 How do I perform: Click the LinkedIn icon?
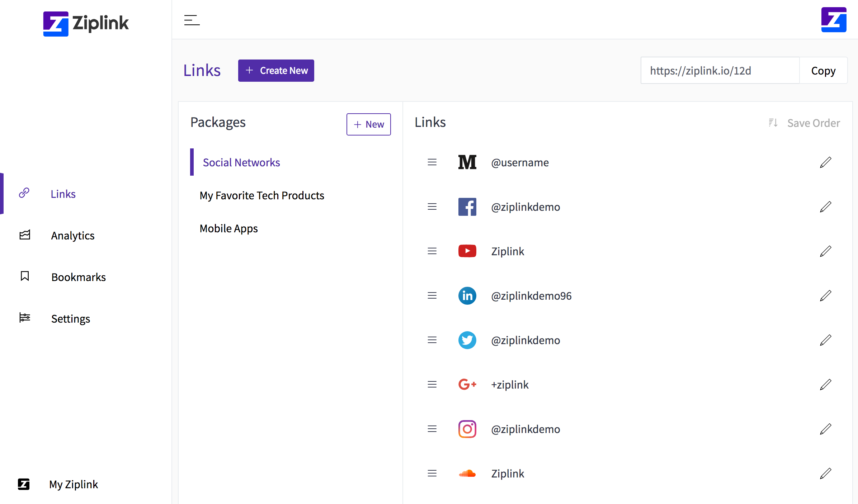pyautogui.click(x=467, y=296)
